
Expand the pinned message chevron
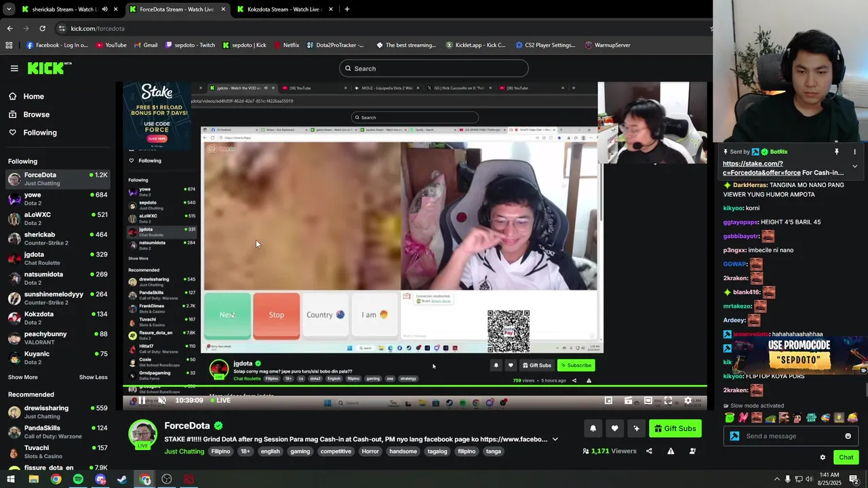[x=854, y=166]
